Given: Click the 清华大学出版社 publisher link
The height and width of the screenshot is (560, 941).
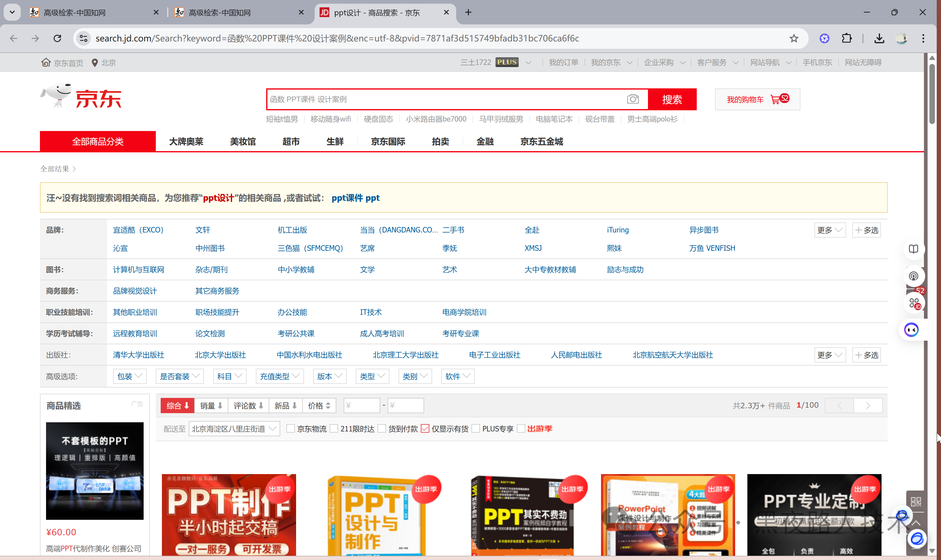Looking at the screenshot, I should click(138, 355).
